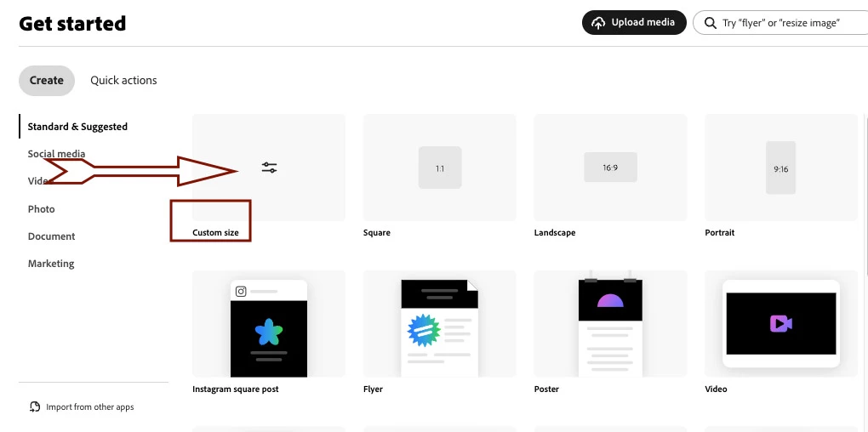Click the Video card label
868x432 pixels.
click(716, 389)
